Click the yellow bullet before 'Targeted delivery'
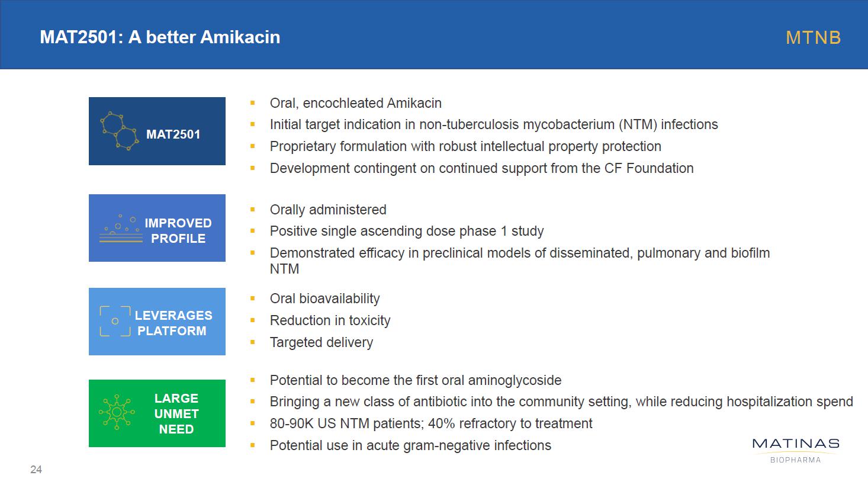868x488 pixels. [253, 342]
